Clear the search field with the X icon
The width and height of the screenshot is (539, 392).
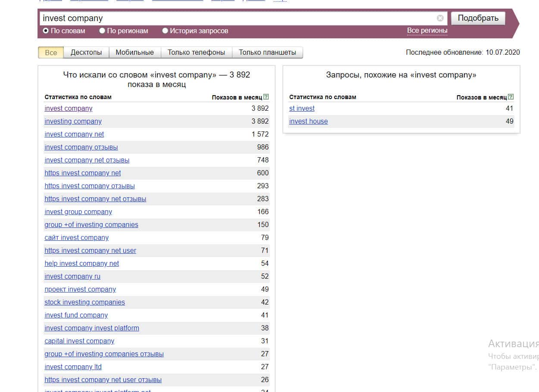pyautogui.click(x=440, y=18)
